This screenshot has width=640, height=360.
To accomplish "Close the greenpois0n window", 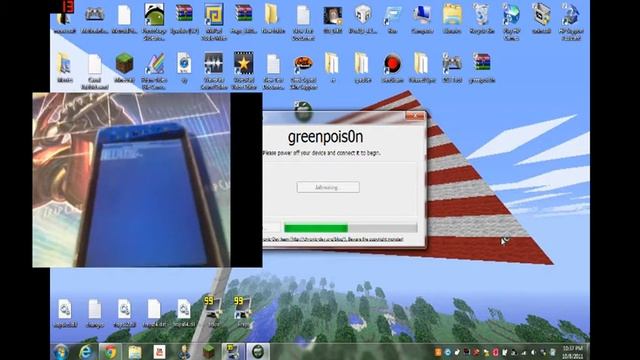I will click(x=415, y=116).
